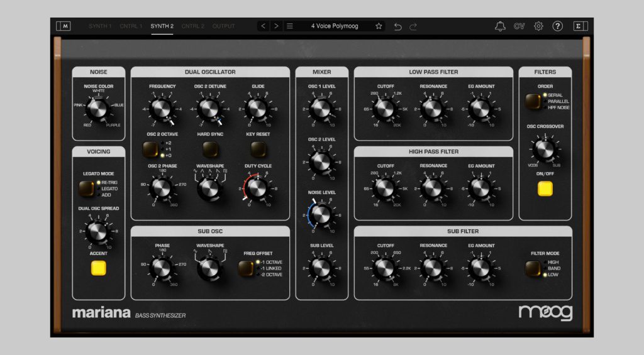Viewport: 644px width, 355px height.
Task: Click the Low Pass Filter RESONANCE knob
Action: point(433,109)
